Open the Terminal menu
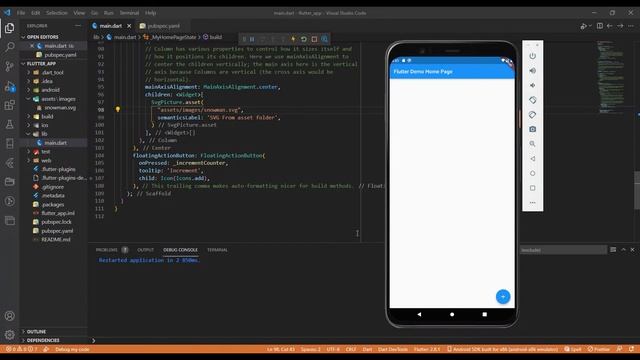Screen dimensions: 640x360 tap(129, 13)
